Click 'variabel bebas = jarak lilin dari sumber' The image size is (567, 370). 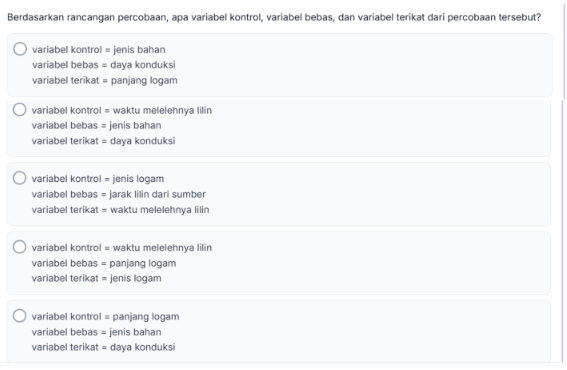pyautogui.click(x=119, y=194)
